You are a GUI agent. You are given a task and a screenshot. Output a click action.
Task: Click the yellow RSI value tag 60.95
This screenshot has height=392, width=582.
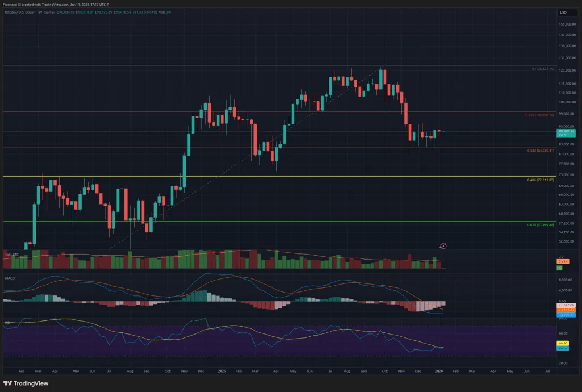coord(563,344)
